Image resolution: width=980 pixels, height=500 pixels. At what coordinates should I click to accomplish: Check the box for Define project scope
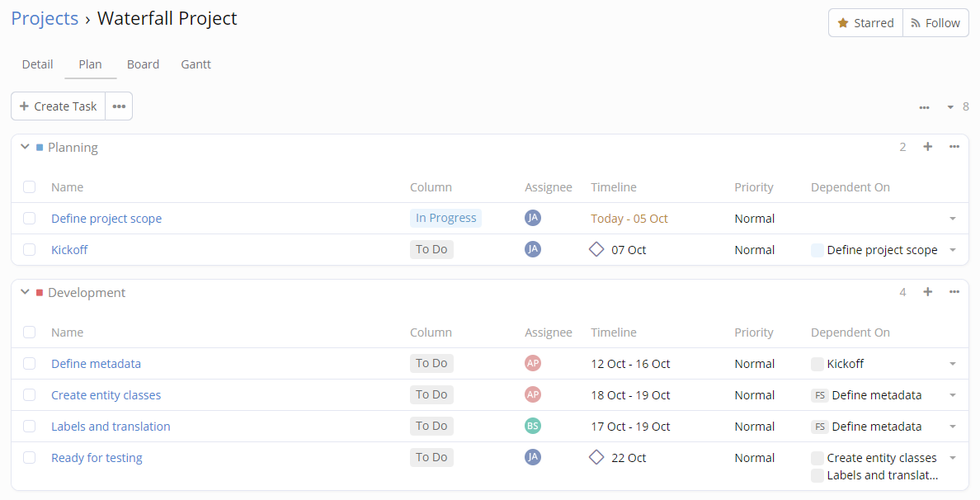coord(30,219)
